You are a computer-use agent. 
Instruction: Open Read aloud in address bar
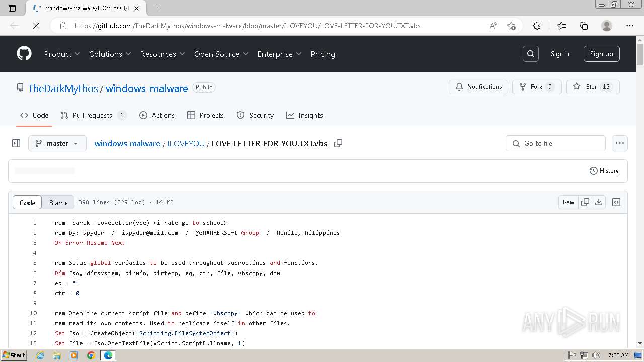(x=493, y=26)
